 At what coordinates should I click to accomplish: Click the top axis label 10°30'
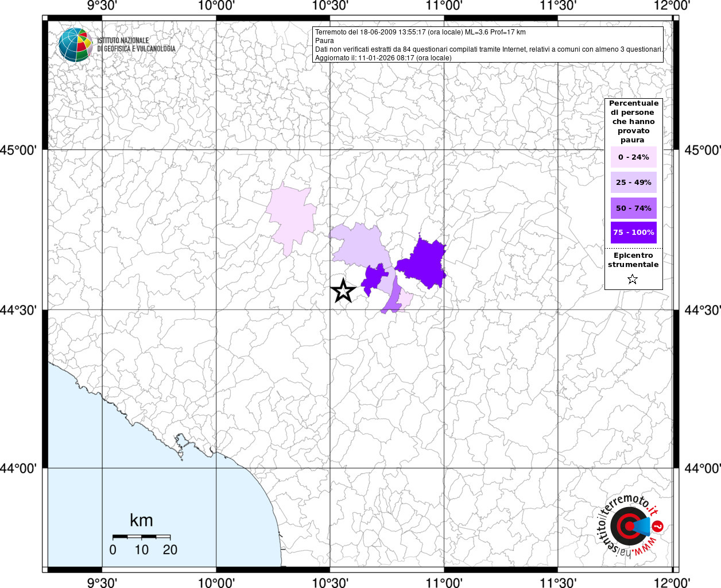(x=331, y=6)
